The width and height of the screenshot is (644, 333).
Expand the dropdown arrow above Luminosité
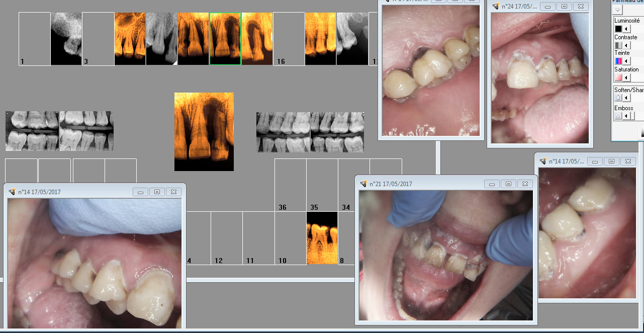coord(617,10)
